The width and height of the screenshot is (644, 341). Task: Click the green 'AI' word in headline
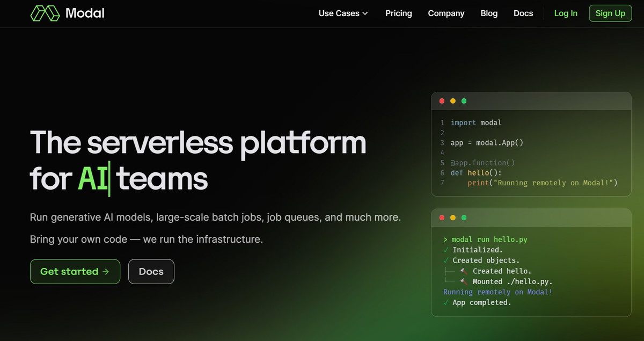[x=92, y=179]
